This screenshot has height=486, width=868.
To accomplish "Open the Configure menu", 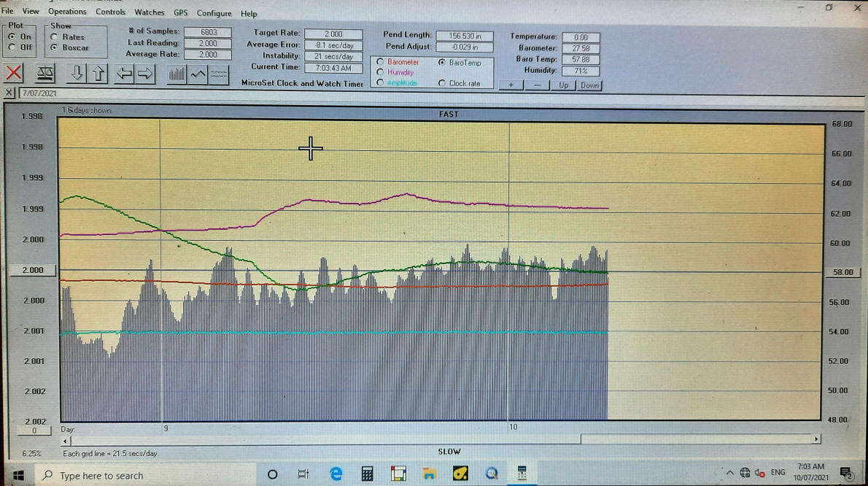I will pos(214,13).
